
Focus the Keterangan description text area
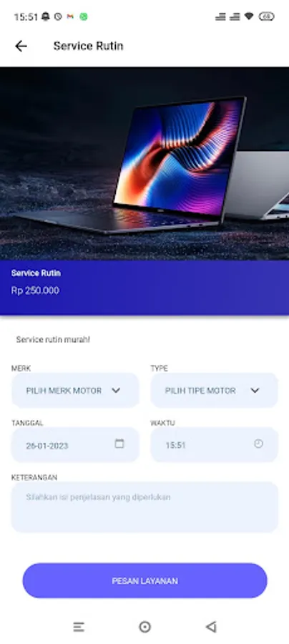(144, 507)
